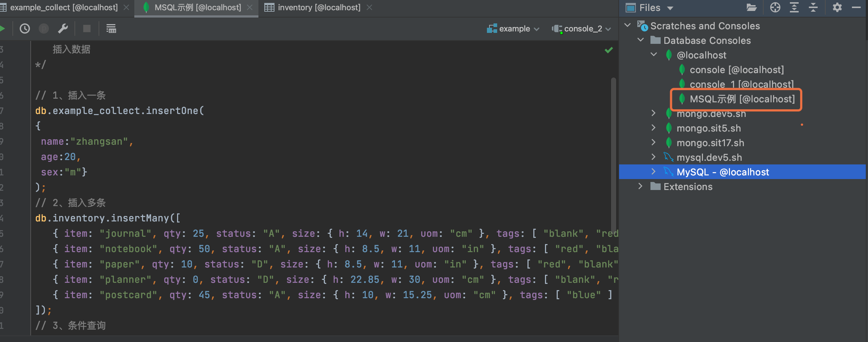Click the wrench customization icon in toolbar
Image resolution: width=868 pixels, height=342 pixels.
63,28
